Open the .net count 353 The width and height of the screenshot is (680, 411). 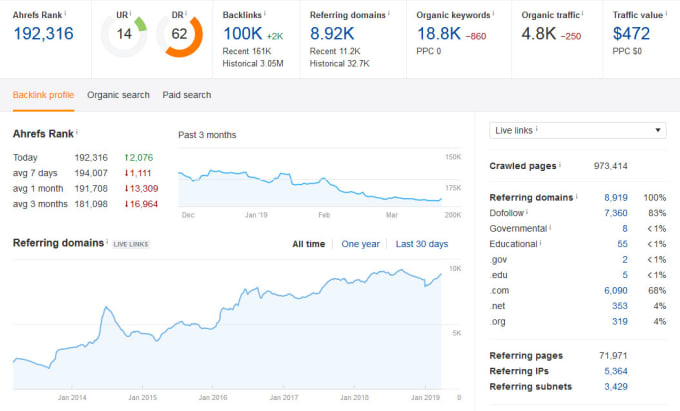pyautogui.click(x=620, y=306)
